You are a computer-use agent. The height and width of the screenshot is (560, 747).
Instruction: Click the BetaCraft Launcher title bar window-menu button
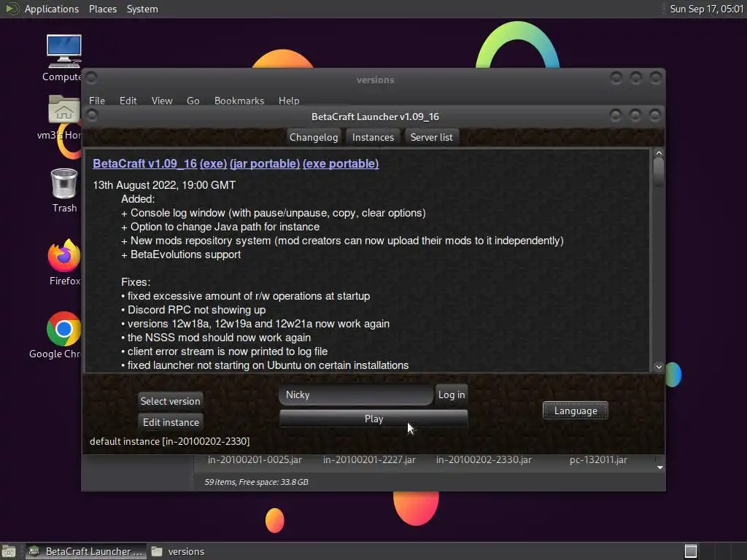coord(92,115)
